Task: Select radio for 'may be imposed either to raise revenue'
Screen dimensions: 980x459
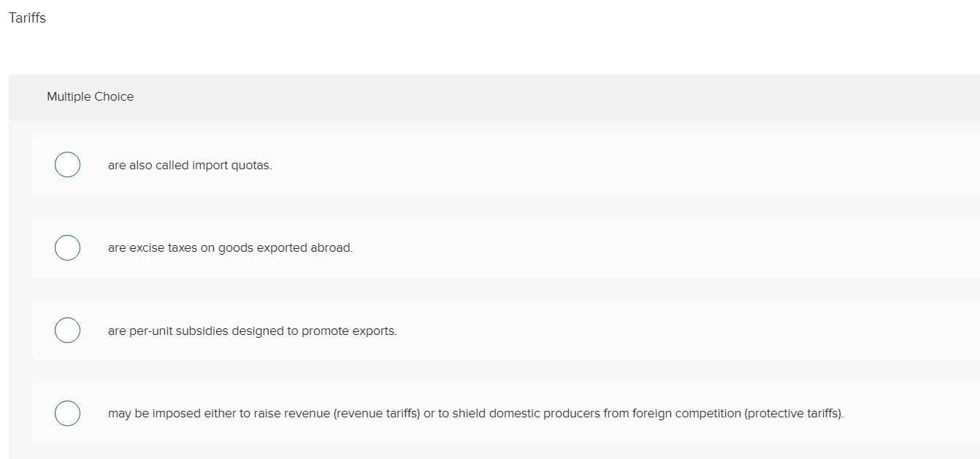Action: [67, 414]
